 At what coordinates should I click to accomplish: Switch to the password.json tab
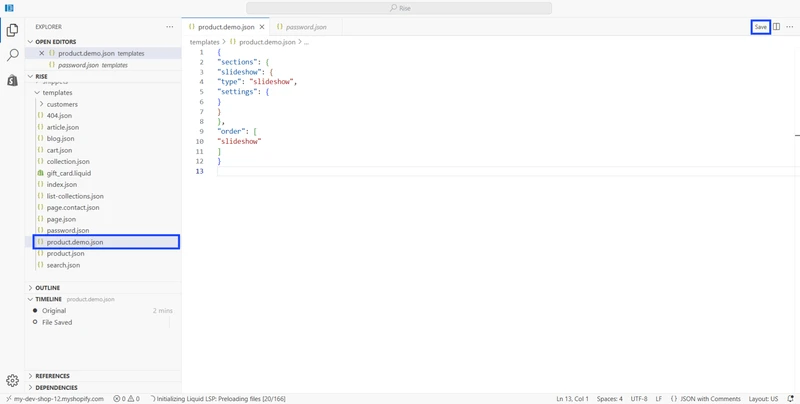[306, 27]
